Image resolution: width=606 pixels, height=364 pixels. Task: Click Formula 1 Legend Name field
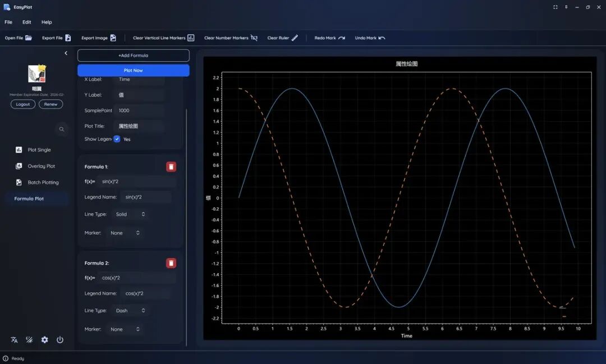pyautogui.click(x=146, y=197)
